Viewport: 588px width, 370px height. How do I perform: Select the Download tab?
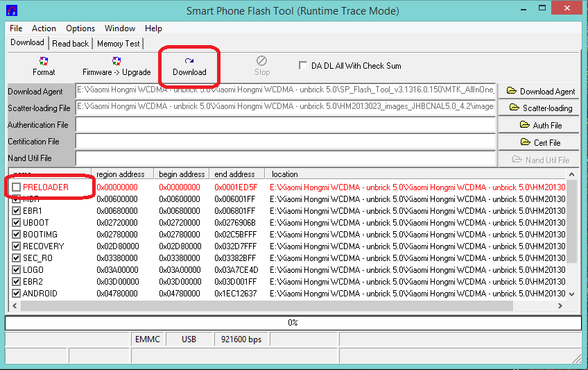pyautogui.click(x=27, y=42)
